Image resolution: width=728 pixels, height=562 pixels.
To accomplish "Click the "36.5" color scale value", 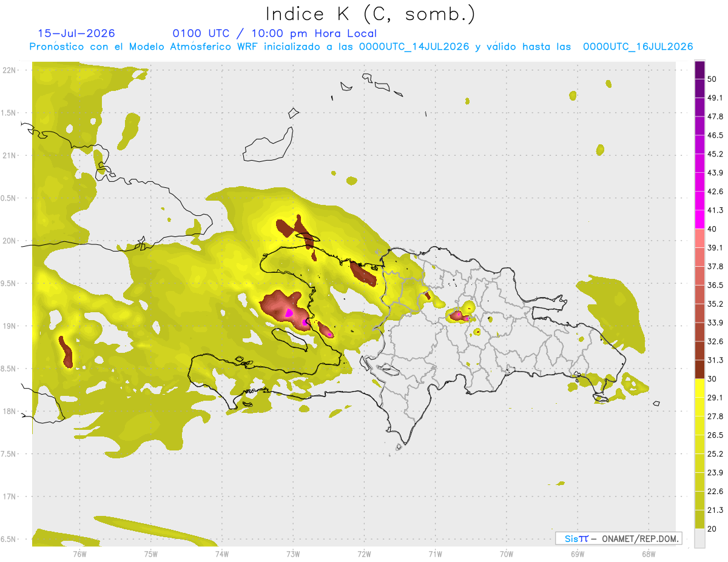I will click(x=715, y=285).
